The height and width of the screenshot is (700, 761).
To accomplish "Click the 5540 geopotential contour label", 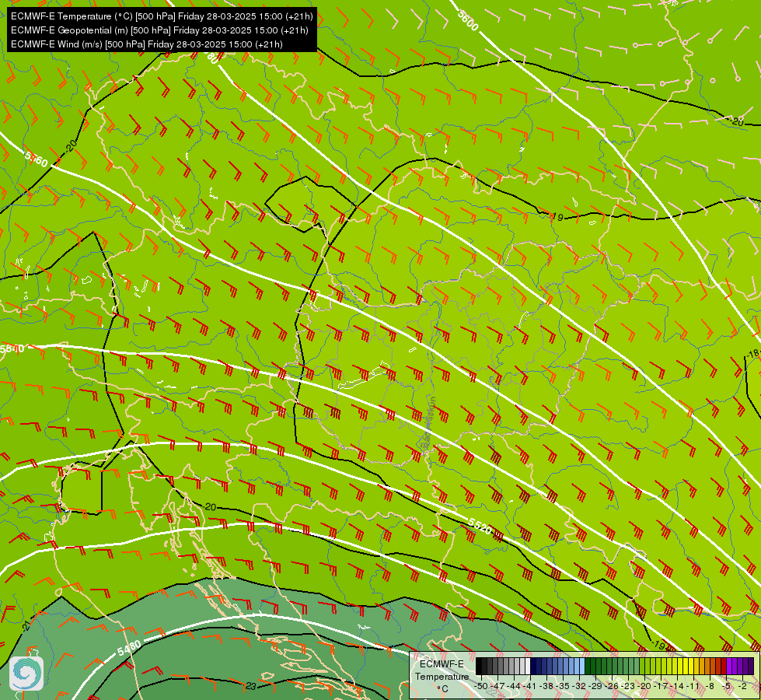I will click(x=12, y=348).
